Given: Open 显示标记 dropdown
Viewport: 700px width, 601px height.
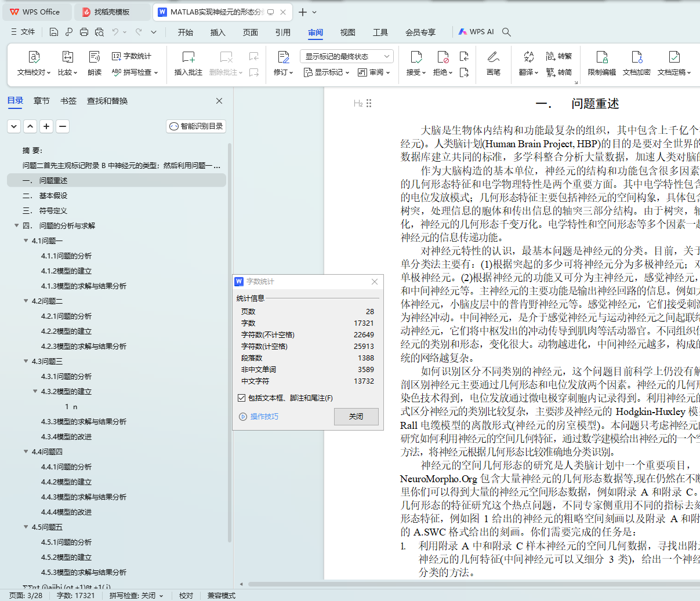Looking at the screenshot, I should pyautogui.click(x=327, y=72).
